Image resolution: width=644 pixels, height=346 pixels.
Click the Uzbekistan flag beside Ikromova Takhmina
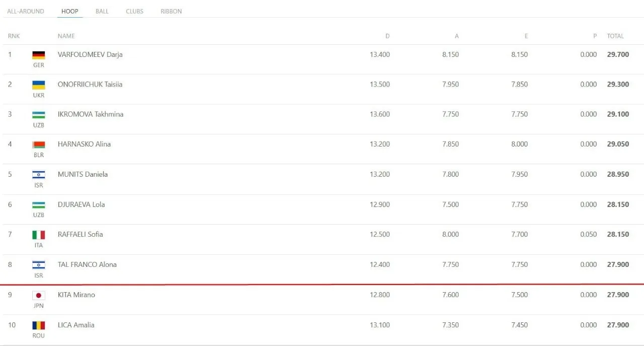click(x=39, y=115)
